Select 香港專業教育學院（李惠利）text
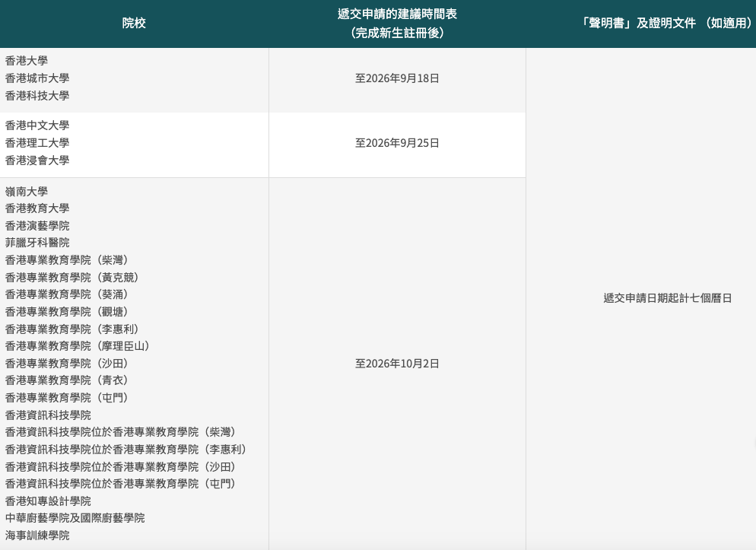This screenshot has height=550, width=756. click(x=71, y=329)
